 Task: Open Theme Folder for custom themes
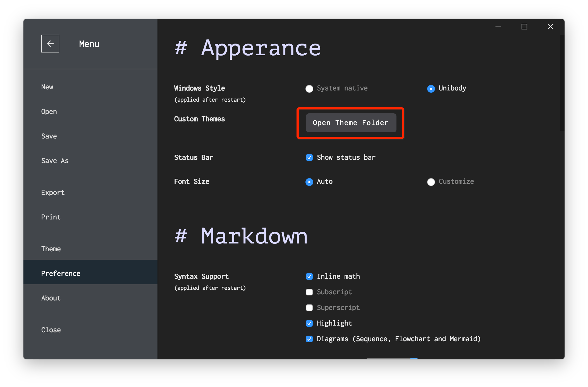[x=351, y=122]
